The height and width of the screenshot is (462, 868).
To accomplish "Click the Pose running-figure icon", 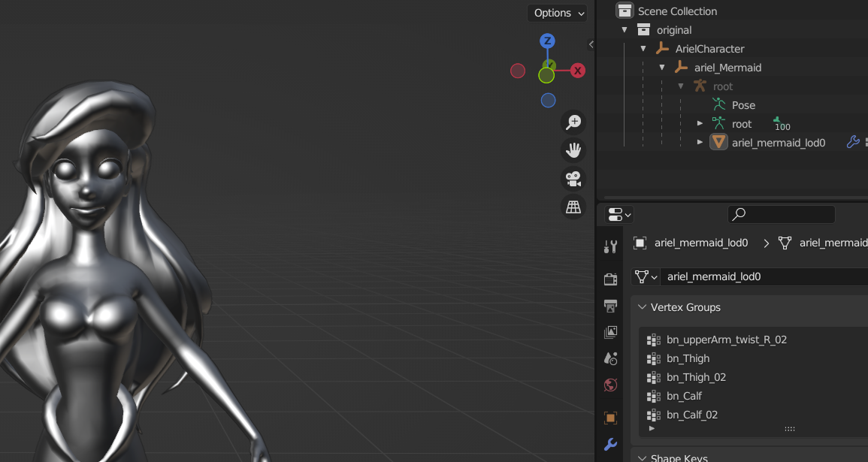I will [x=718, y=104].
